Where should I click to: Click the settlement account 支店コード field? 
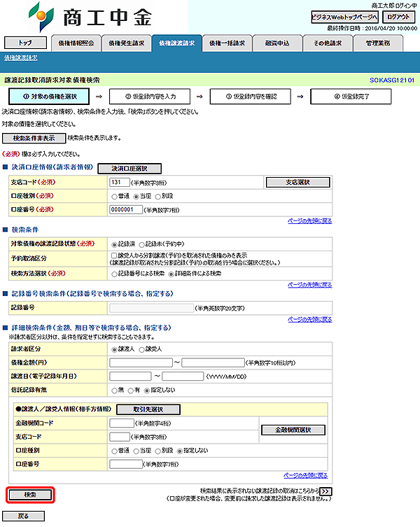pos(120,182)
